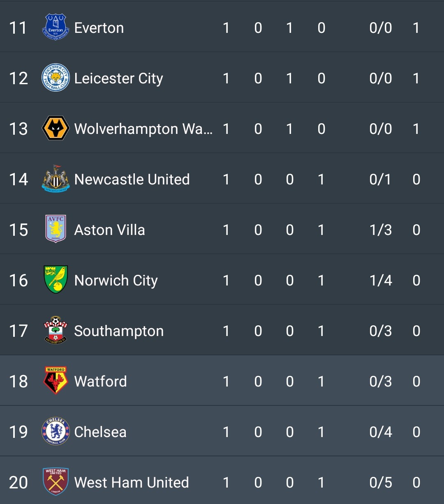Select Aston Villa team name
The image size is (444, 504).
[110, 230]
